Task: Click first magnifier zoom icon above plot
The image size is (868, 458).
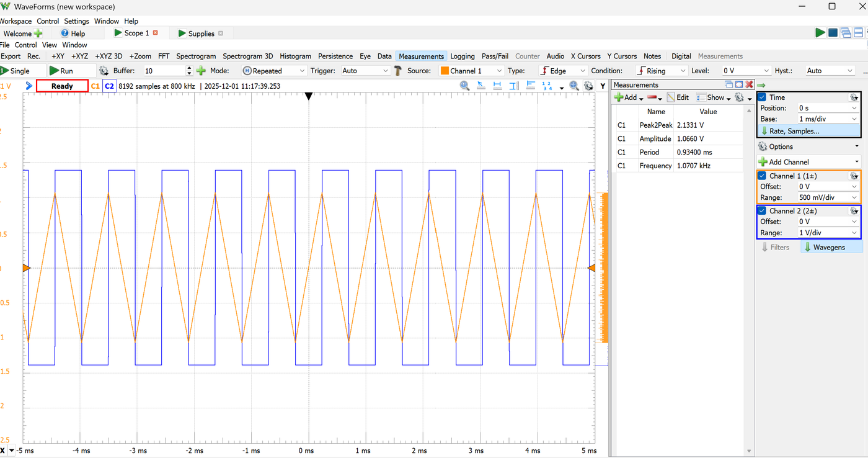Action: [x=464, y=86]
